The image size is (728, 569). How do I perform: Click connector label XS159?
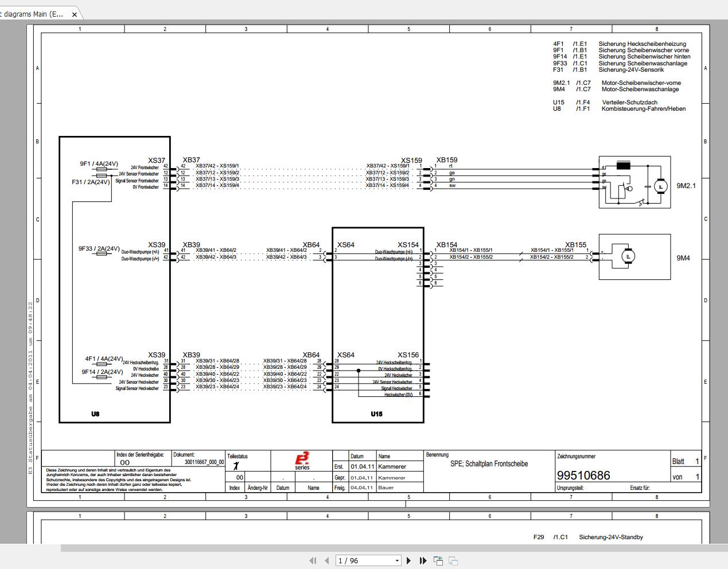(x=411, y=161)
